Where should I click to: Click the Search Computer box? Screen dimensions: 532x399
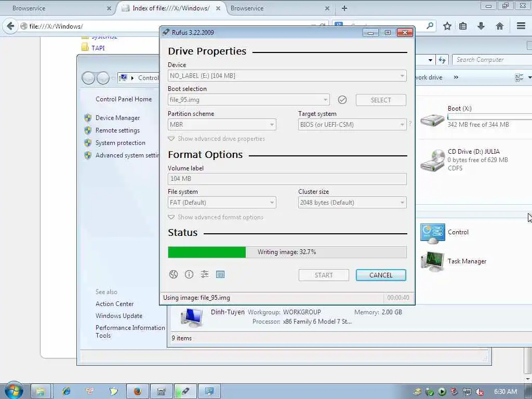492,60
